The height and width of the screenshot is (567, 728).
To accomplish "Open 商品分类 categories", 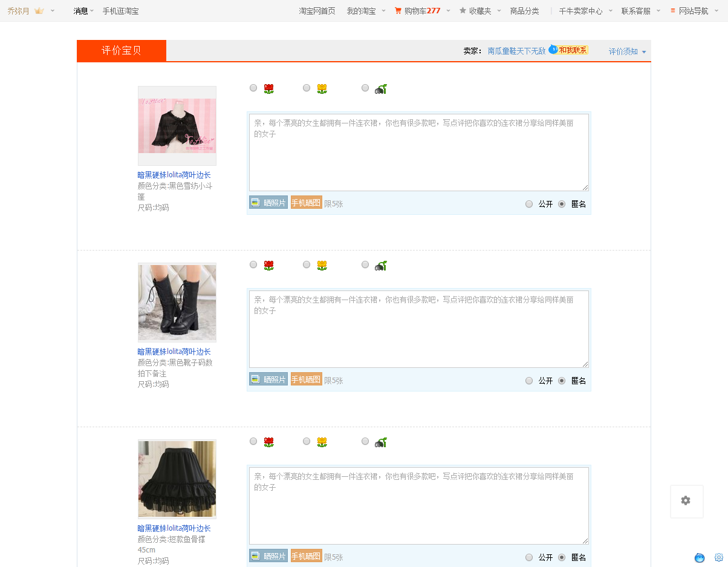I will [524, 11].
